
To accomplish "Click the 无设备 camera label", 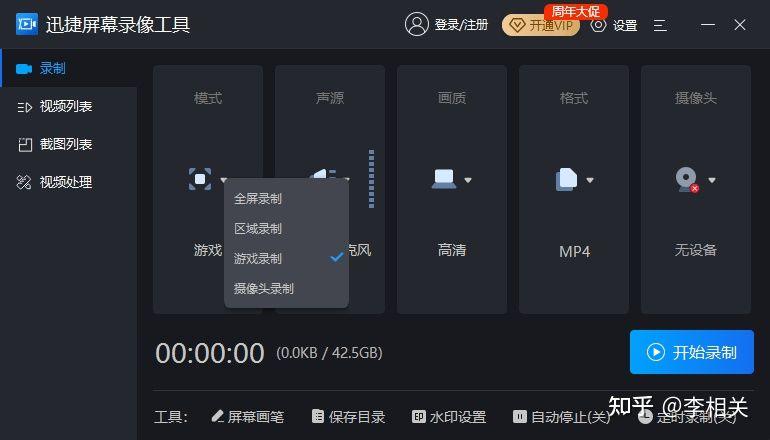I will pyautogui.click(x=695, y=250).
